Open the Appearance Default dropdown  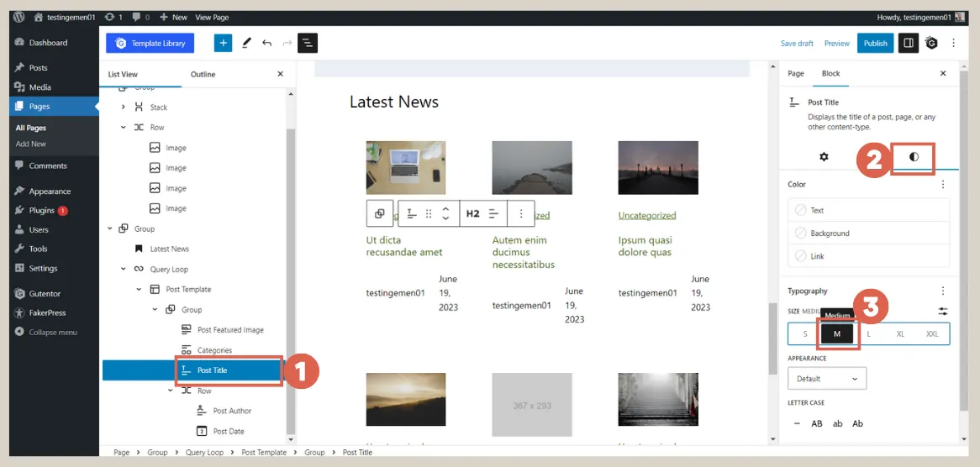pyautogui.click(x=827, y=378)
